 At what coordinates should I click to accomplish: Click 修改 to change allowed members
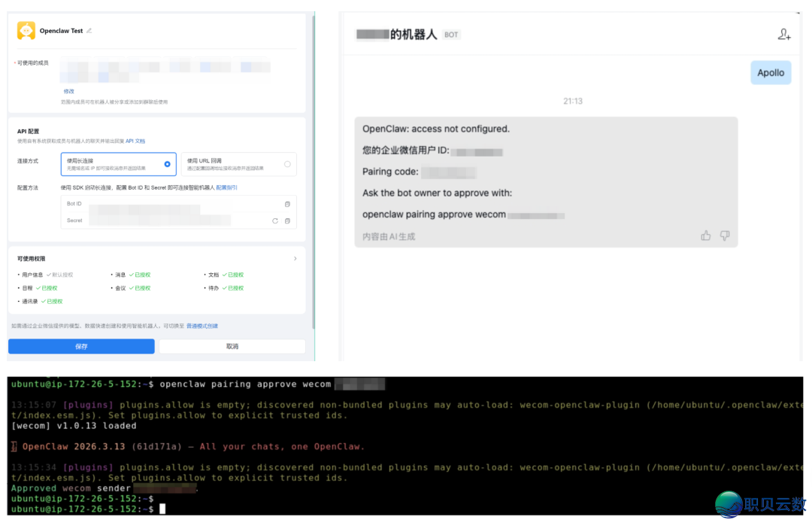[68, 91]
